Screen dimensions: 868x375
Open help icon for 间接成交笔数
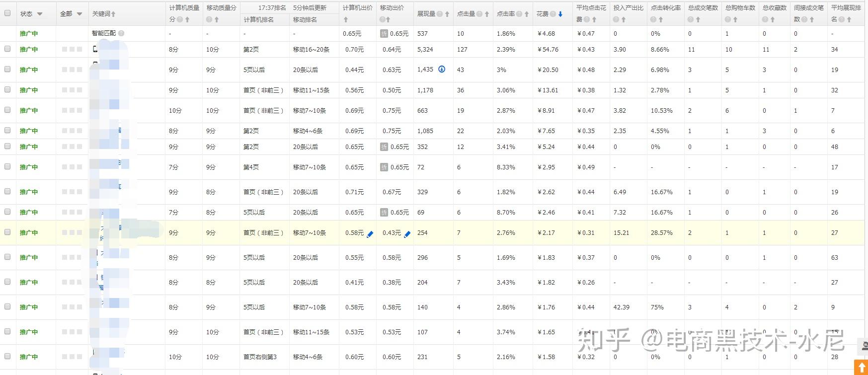(805, 19)
